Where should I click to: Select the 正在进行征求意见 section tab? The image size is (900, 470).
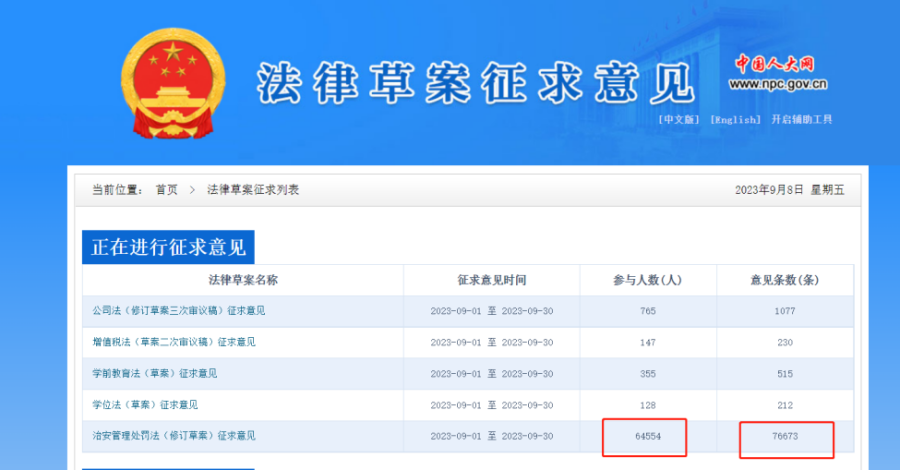pyautogui.click(x=168, y=247)
